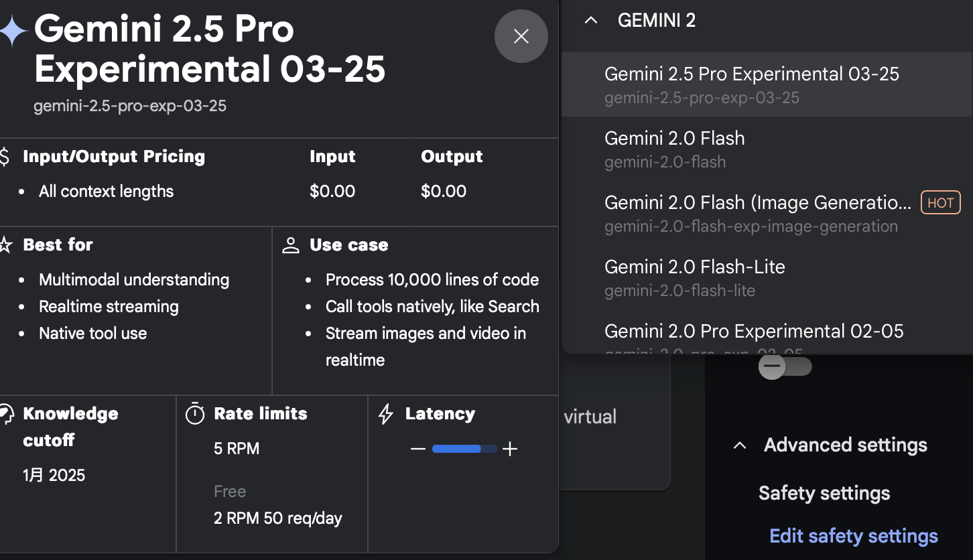Open Edit safety settings link

[854, 536]
